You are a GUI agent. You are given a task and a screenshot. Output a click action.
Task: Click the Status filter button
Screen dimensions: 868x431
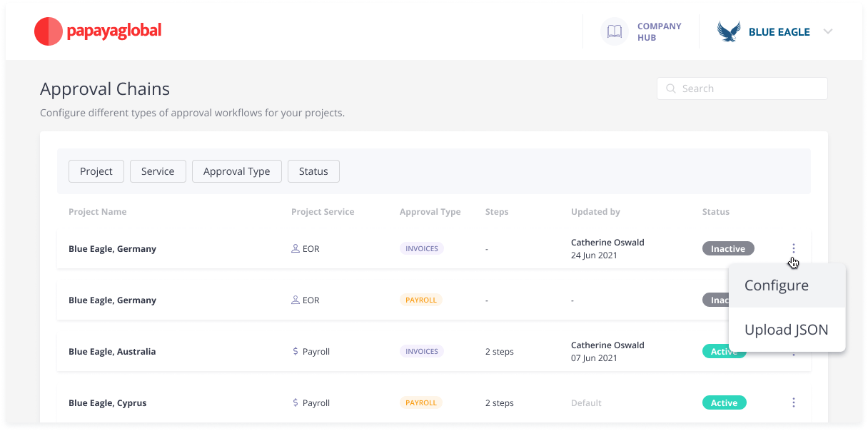pos(313,171)
